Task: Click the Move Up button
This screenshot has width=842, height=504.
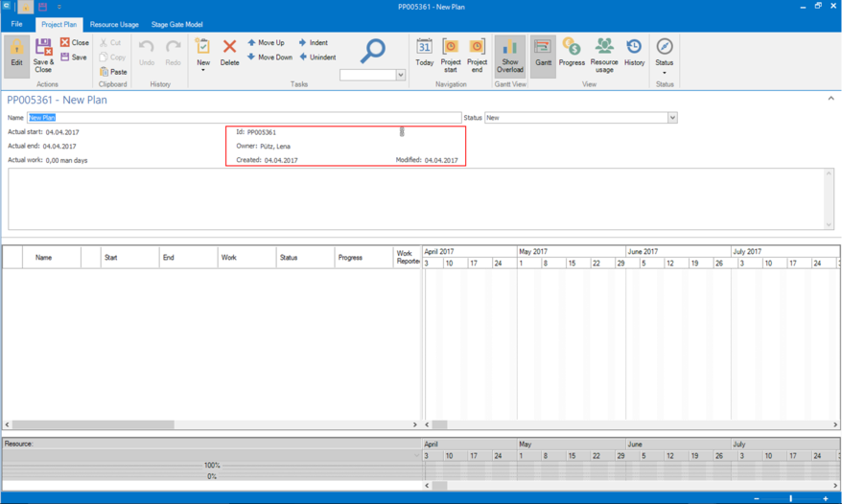Action: [266, 43]
